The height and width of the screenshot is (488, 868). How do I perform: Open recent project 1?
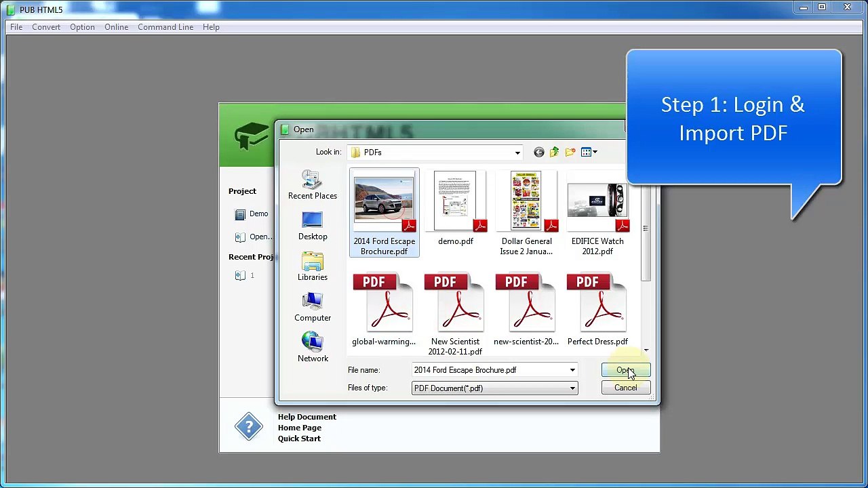[245, 275]
